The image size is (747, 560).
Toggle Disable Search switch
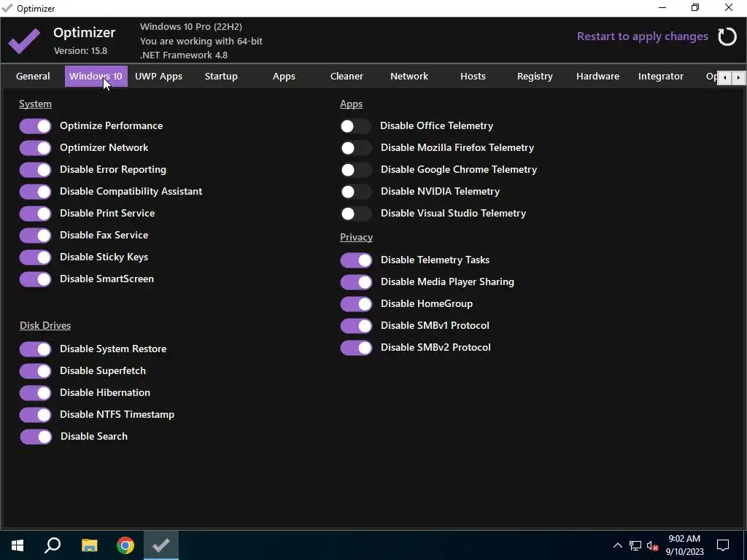click(36, 437)
